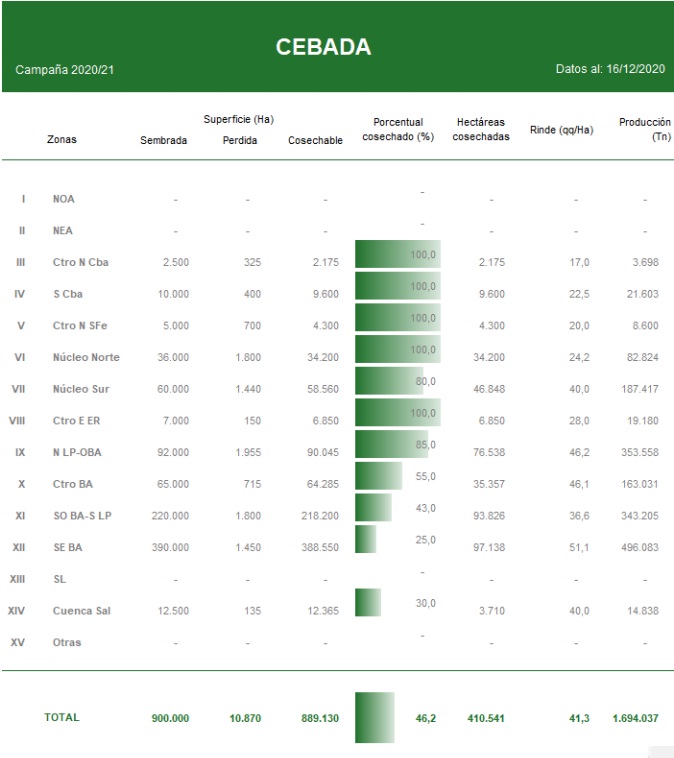
Task: Click the TOTAL row progress bar
Action: point(375,717)
